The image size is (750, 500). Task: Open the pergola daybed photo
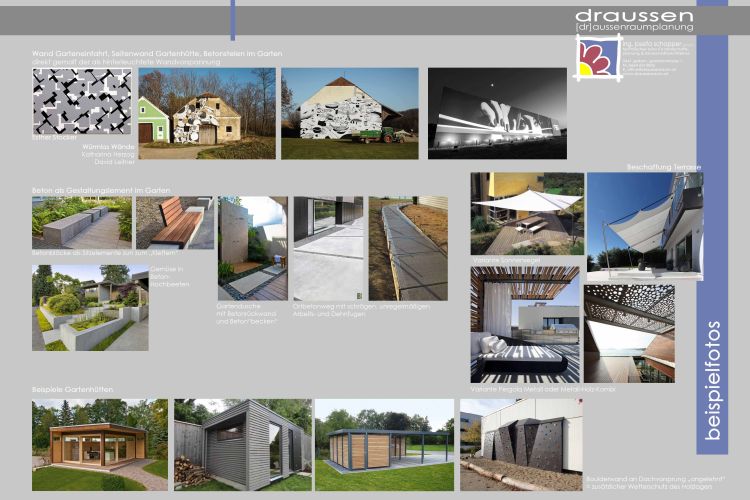pyautogui.click(x=526, y=324)
